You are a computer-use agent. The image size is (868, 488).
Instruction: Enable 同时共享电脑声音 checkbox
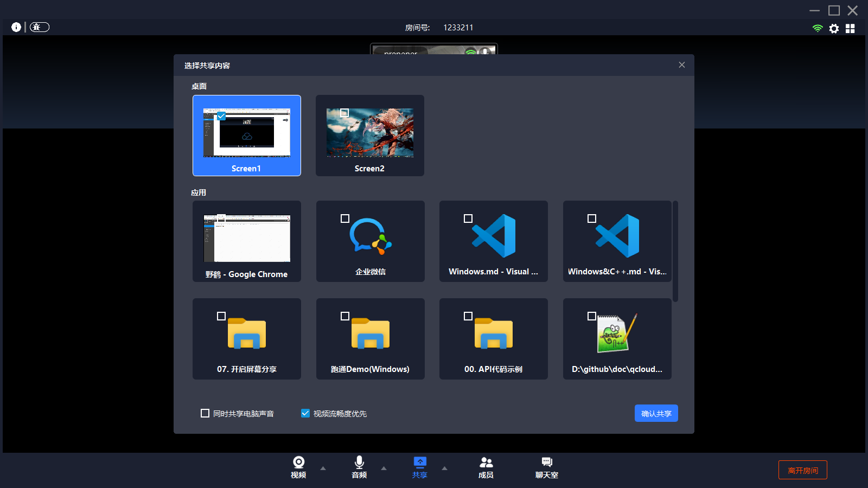pos(205,413)
